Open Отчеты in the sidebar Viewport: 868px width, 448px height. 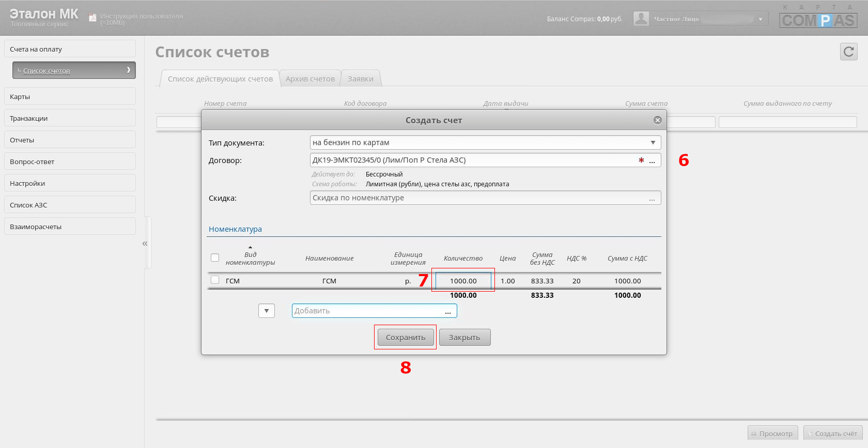coord(70,140)
